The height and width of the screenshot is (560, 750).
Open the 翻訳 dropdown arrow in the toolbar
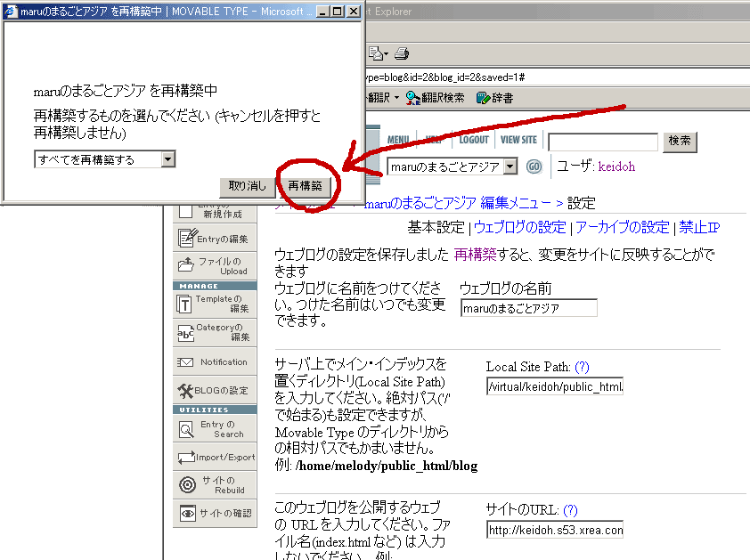tap(396, 98)
